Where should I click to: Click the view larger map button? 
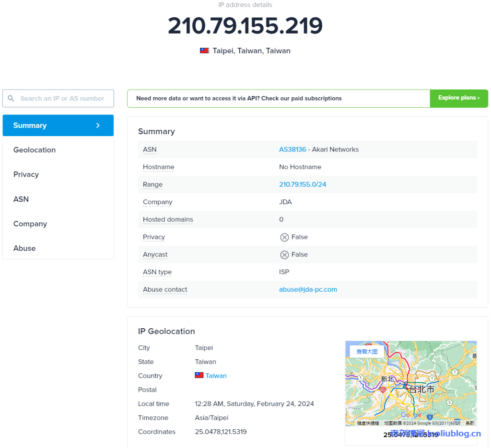[367, 351]
